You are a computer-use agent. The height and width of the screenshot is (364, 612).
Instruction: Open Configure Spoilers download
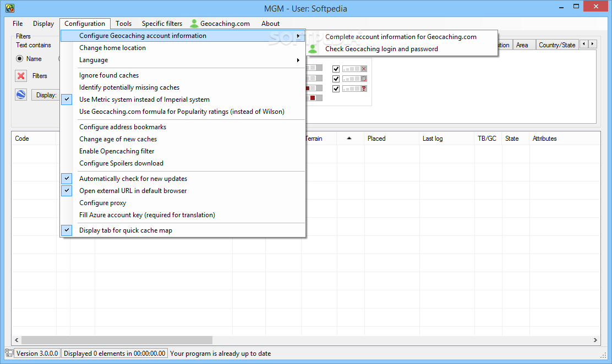pyautogui.click(x=183, y=163)
